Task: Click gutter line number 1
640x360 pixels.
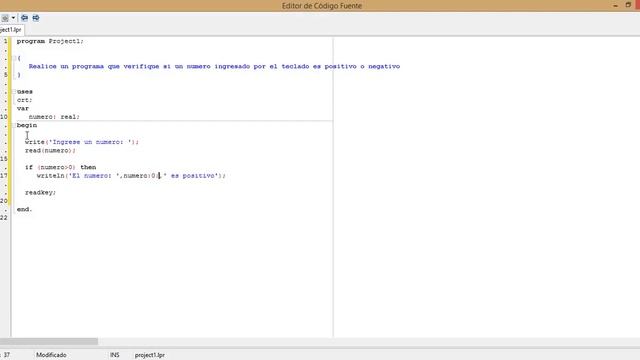Action: tap(5, 41)
